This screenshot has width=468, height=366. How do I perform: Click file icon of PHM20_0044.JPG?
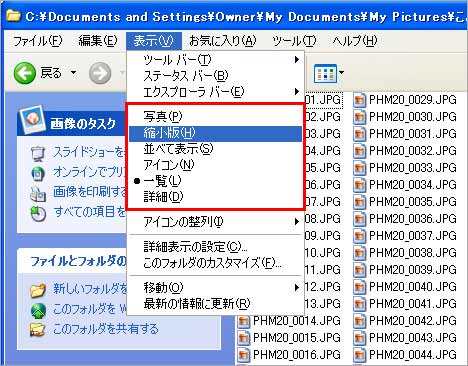click(359, 355)
